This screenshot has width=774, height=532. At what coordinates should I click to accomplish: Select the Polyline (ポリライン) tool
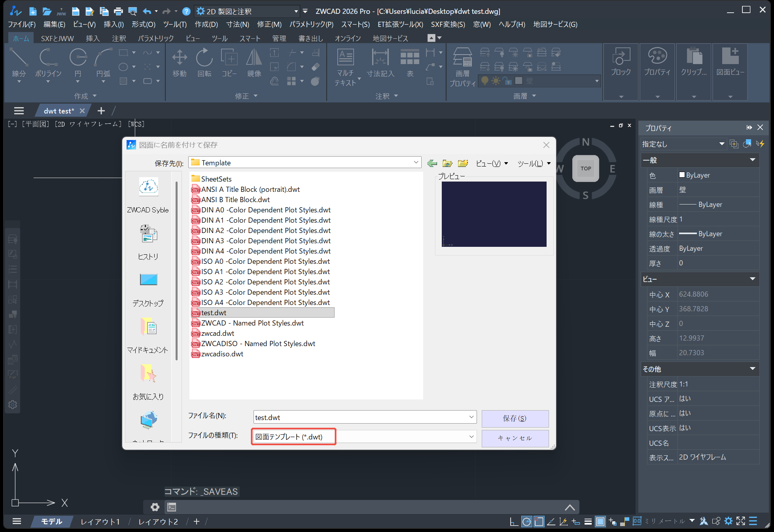pyautogui.click(x=48, y=63)
